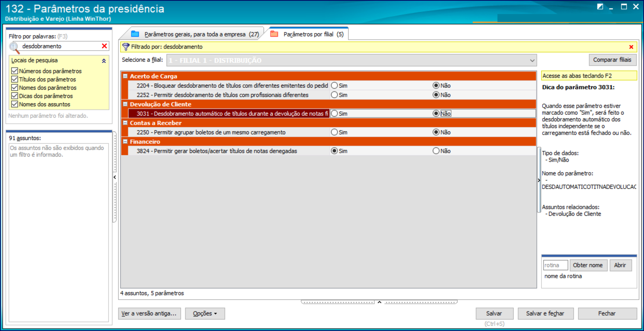Click the vertical scrollbar of the tip panel

pos(539,180)
